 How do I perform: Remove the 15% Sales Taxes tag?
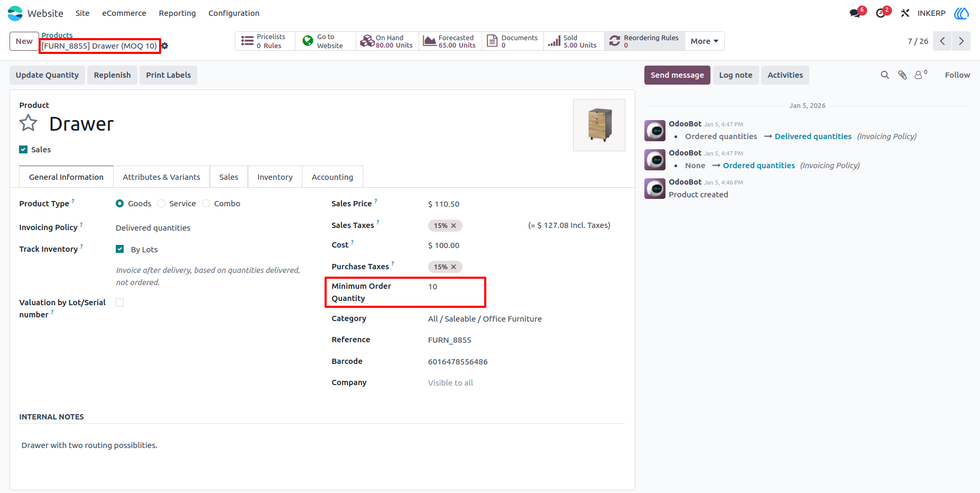454,226
